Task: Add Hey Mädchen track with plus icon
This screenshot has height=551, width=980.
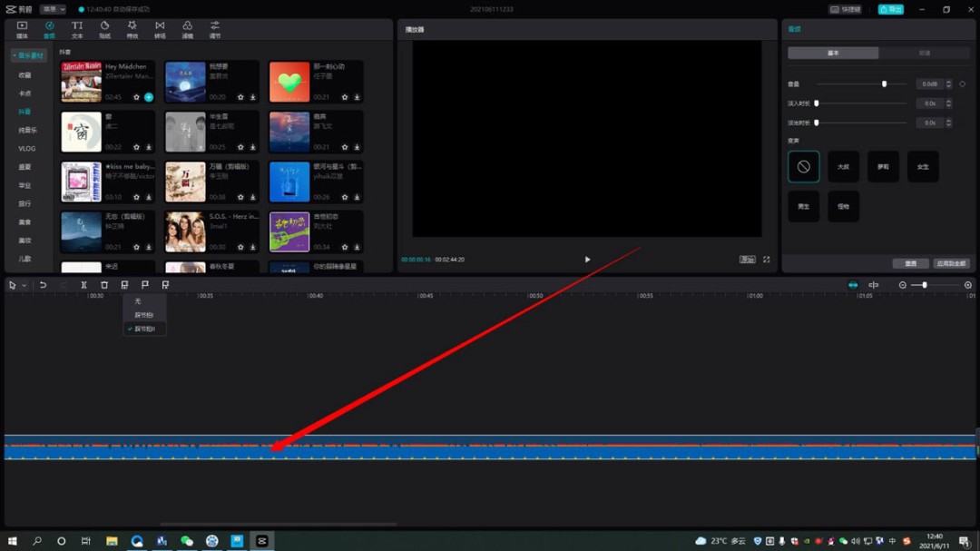Action: tap(149, 97)
